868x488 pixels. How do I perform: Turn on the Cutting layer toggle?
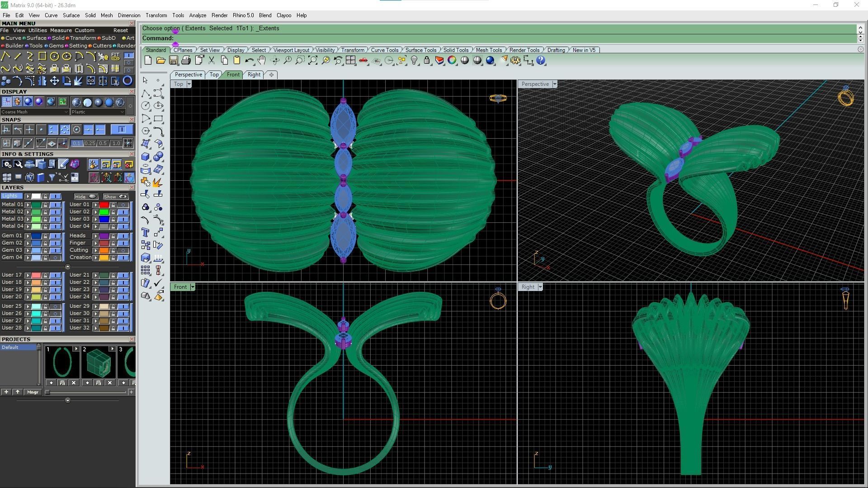[x=123, y=250]
